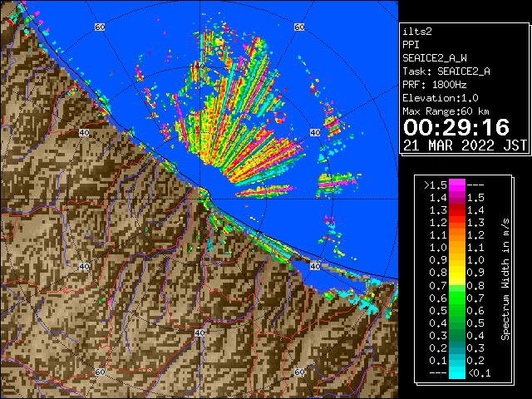Click the "SEAICE2_A_W" product name
Screen dimensions: 532x399
click(x=435, y=58)
